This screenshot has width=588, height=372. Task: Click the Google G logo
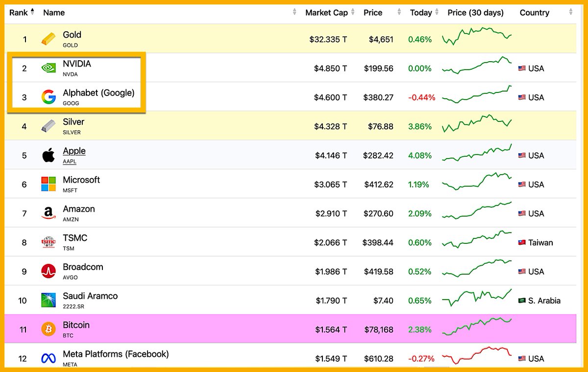pyautogui.click(x=49, y=97)
